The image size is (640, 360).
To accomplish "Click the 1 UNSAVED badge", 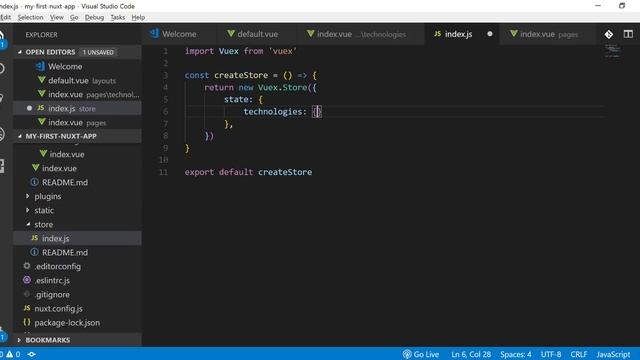I will [x=98, y=52].
